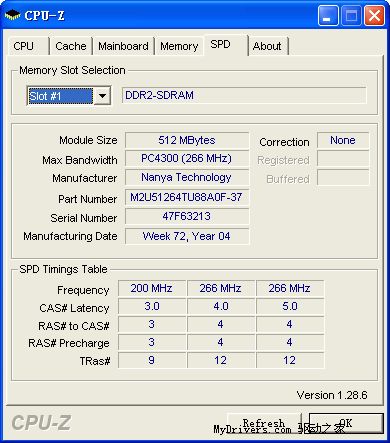This screenshot has width=390, height=443.
Task: Click the Manufacturing Date label
Action: pos(70,236)
